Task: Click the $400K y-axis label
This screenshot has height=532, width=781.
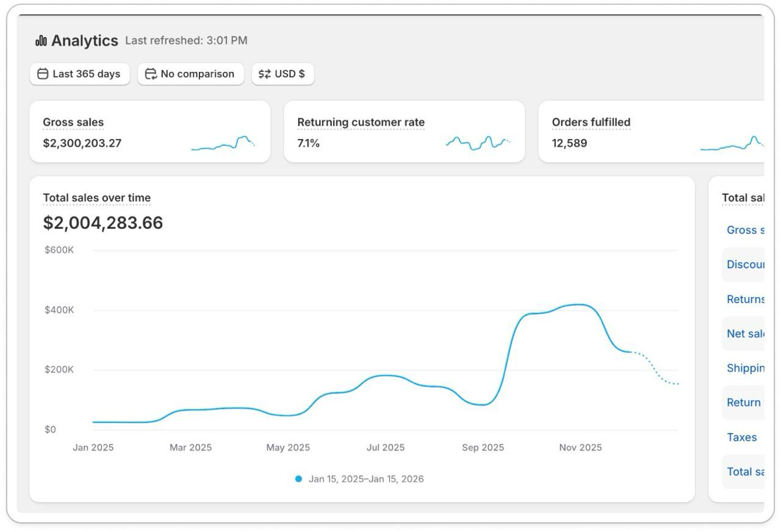Action: (59, 310)
